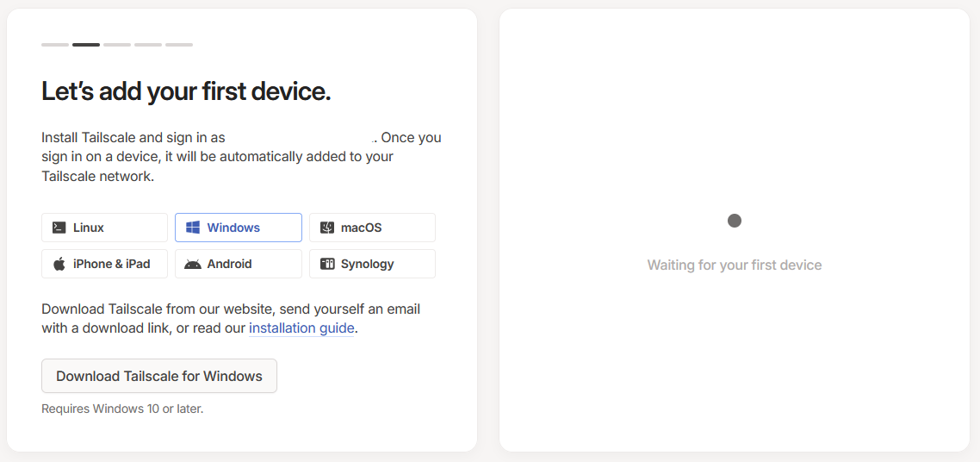Click the blue Windows logo icon

point(193,228)
